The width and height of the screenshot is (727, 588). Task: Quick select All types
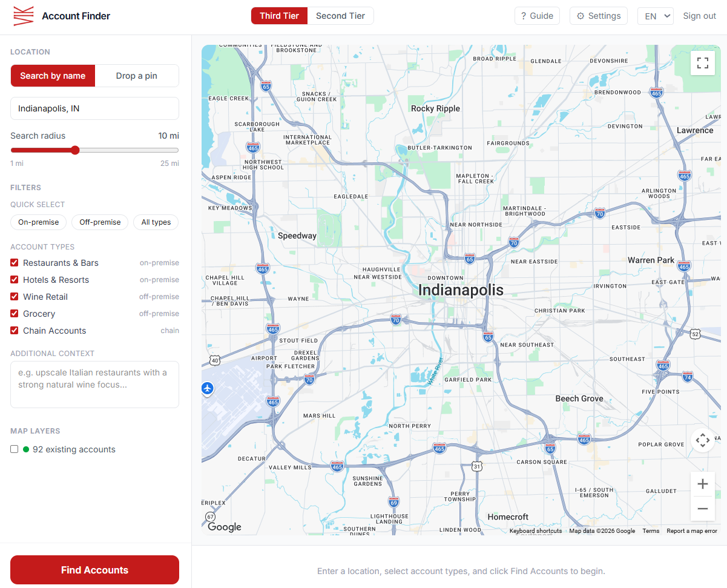156,222
